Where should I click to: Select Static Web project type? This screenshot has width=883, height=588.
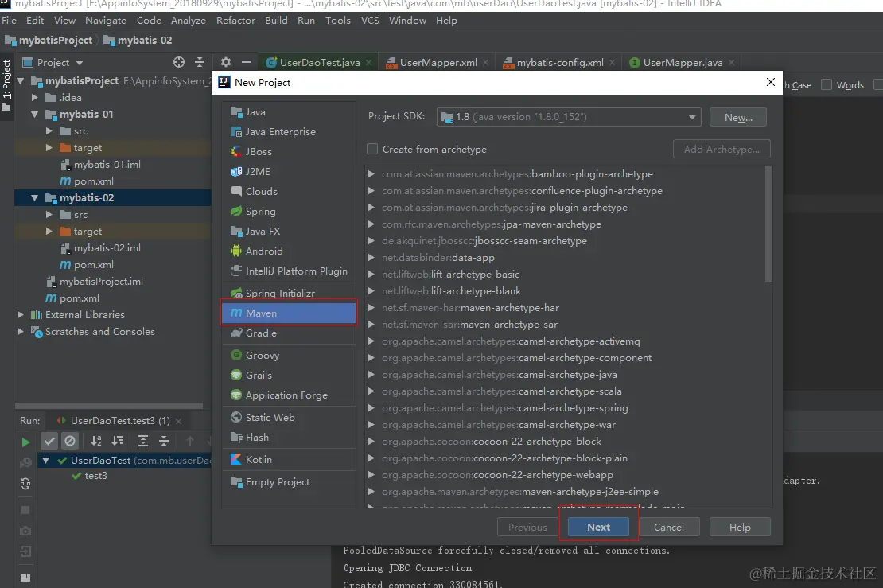(x=289, y=418)
